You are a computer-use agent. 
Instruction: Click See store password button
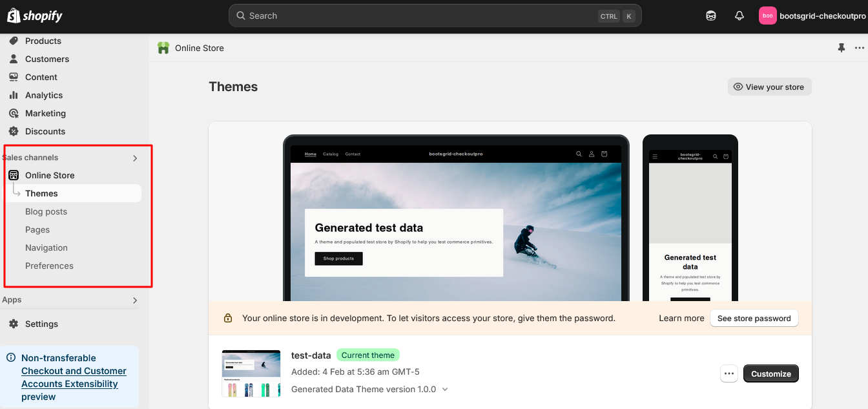(754, 318)
